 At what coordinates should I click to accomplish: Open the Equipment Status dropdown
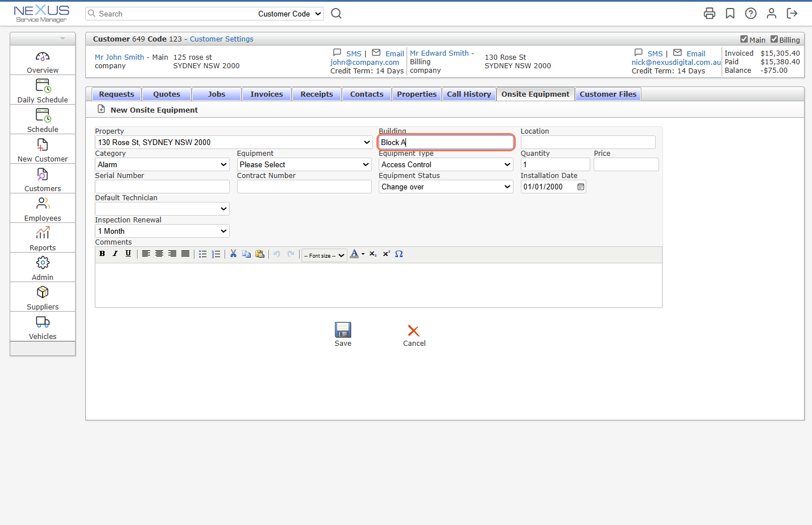pyautogui.click(x=446, y=187)
